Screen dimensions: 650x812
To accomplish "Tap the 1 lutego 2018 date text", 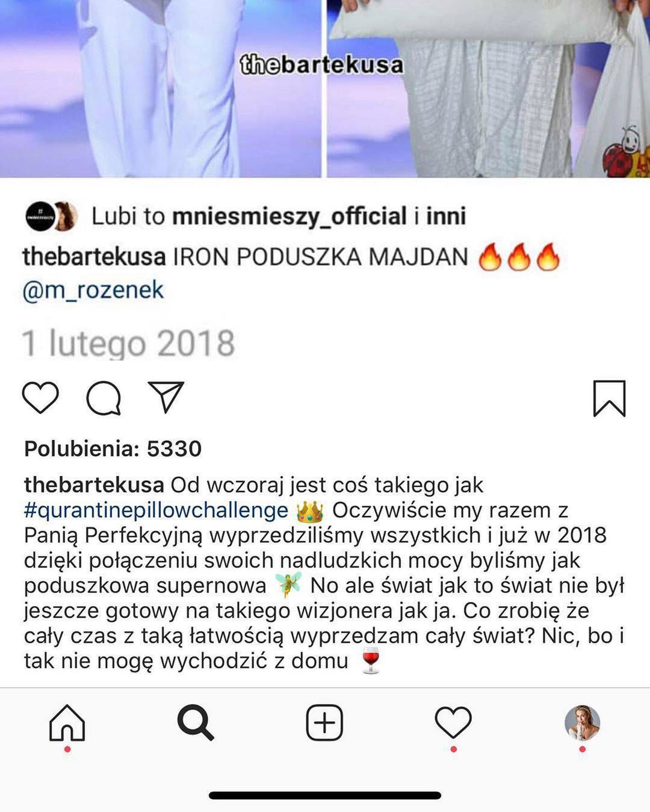I will pyautogui.click(x=128, y=343).
